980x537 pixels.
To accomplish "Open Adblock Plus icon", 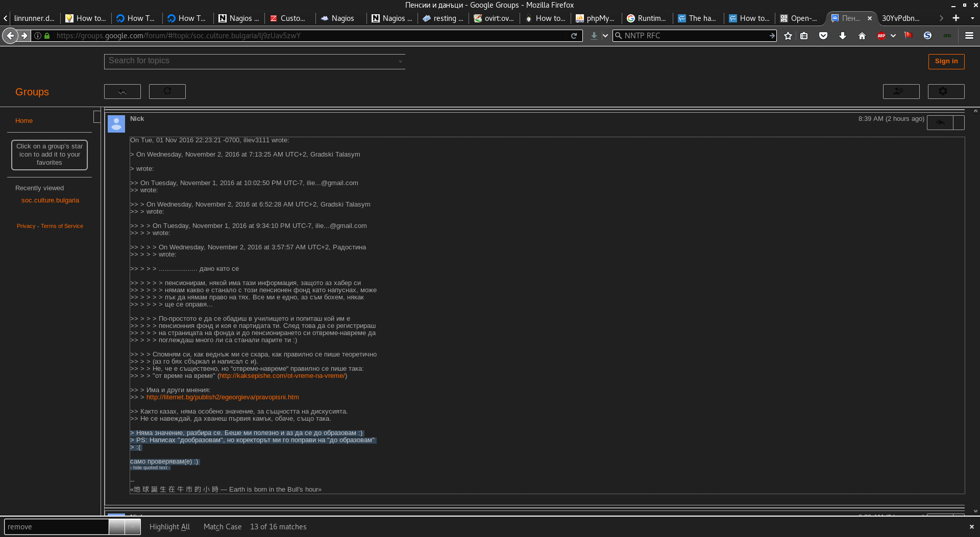I will pyautogui.click(x=881, y=36).
